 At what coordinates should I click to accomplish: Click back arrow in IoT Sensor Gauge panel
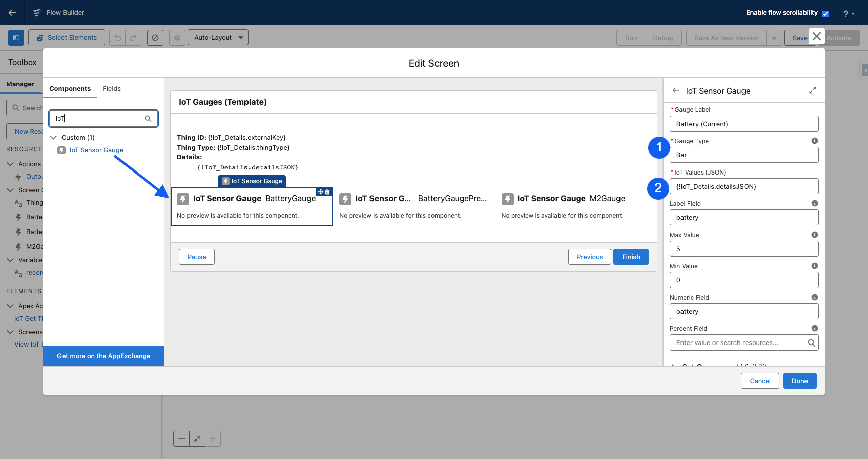(x=676, y=91)
